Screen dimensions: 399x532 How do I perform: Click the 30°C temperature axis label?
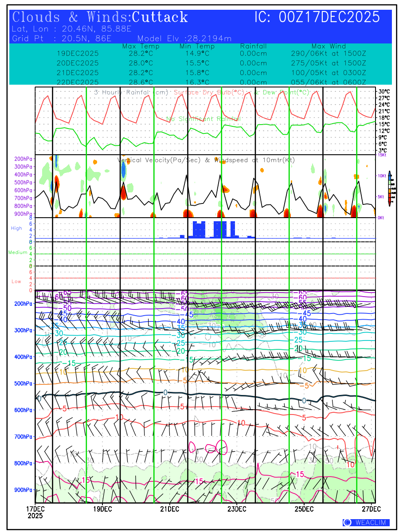[383, 91]
